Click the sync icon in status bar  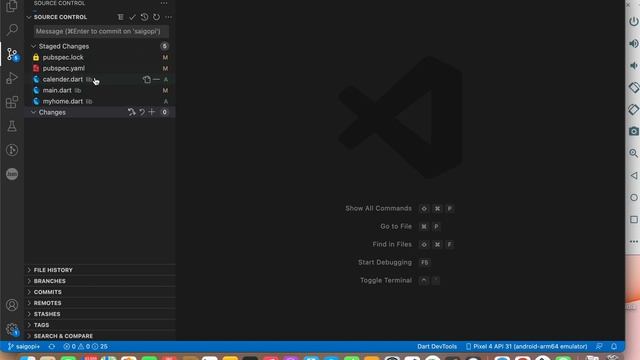[52, 347]
